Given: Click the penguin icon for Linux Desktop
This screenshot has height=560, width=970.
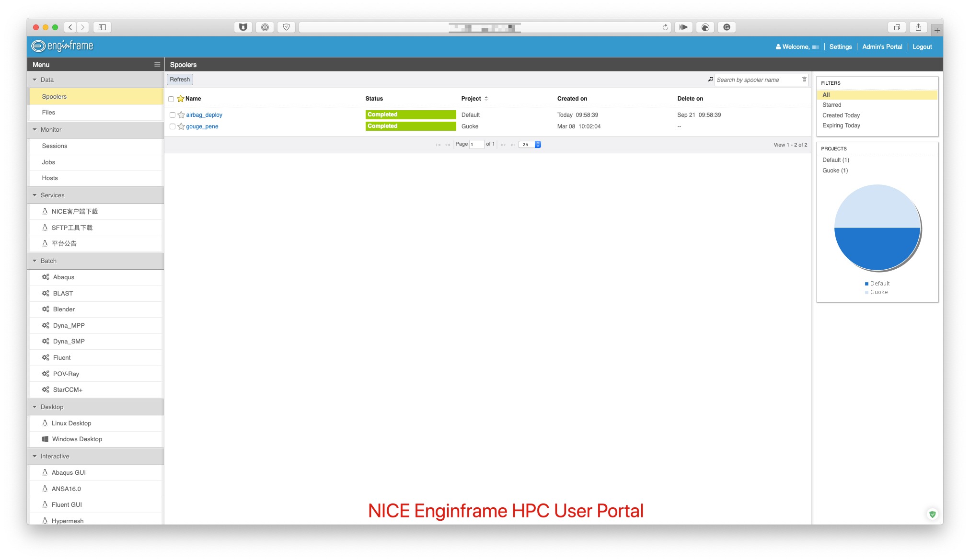Looking at the screenshot, I should click(x=45, y=423).
